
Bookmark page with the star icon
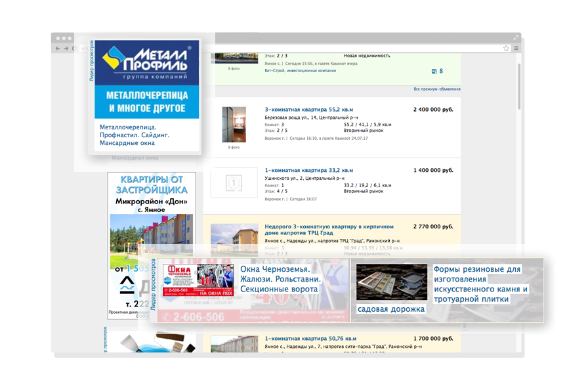coord(506,49)
